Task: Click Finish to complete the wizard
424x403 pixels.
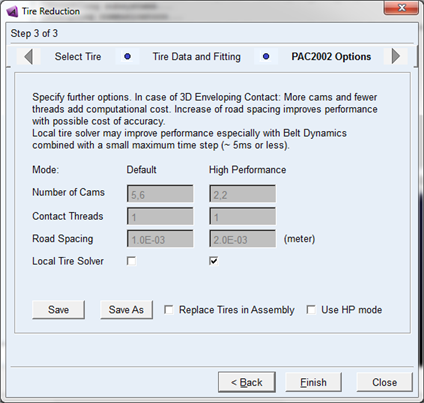Action: 313,382
